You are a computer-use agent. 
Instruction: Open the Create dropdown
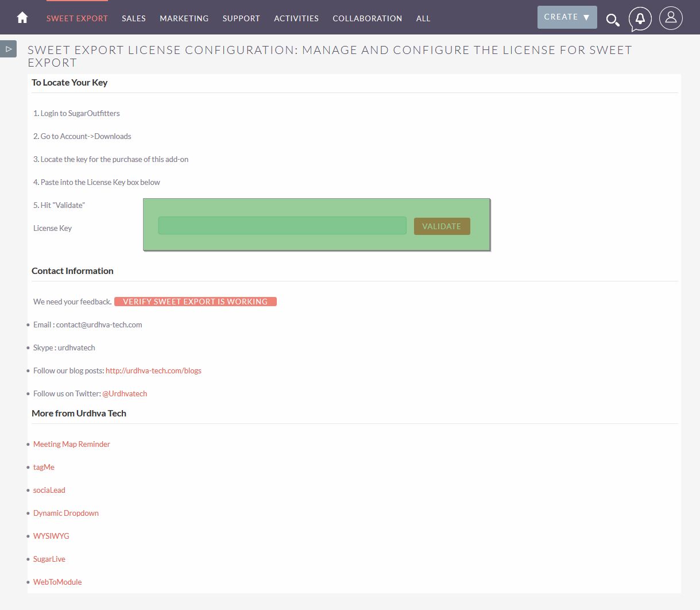[567, 17]
